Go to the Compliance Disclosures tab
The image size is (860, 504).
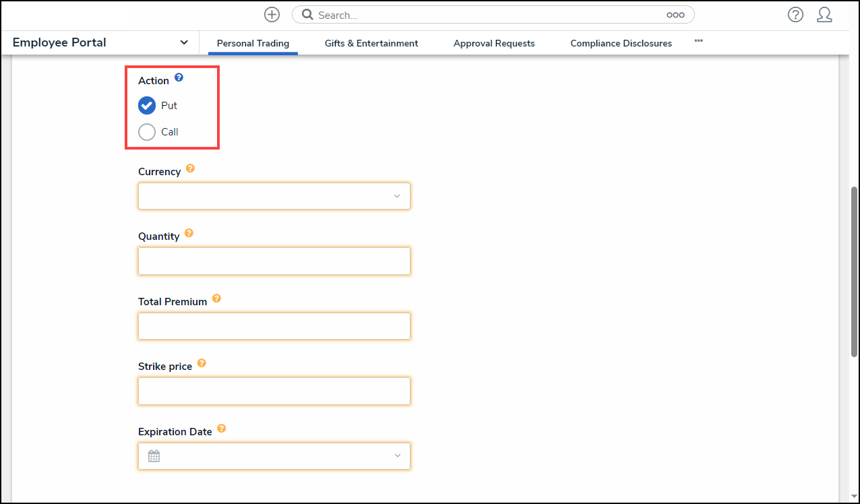point(621,43)
